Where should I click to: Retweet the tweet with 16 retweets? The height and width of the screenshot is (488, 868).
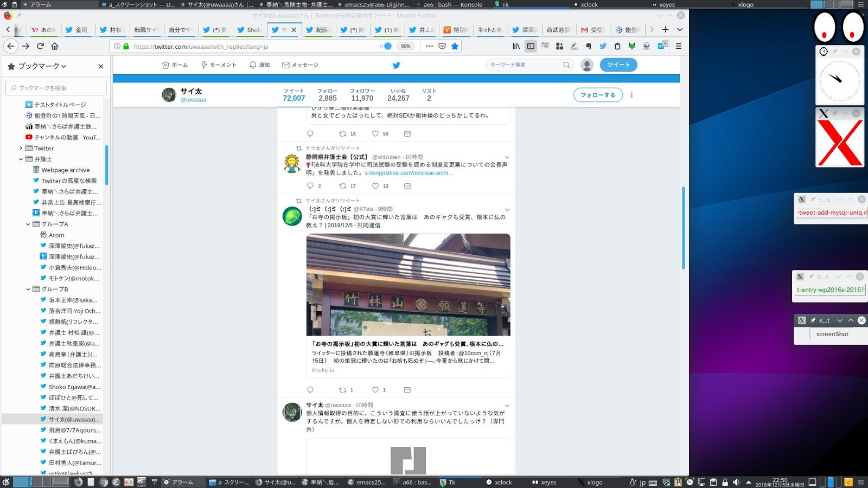click(x=342, y=133)
